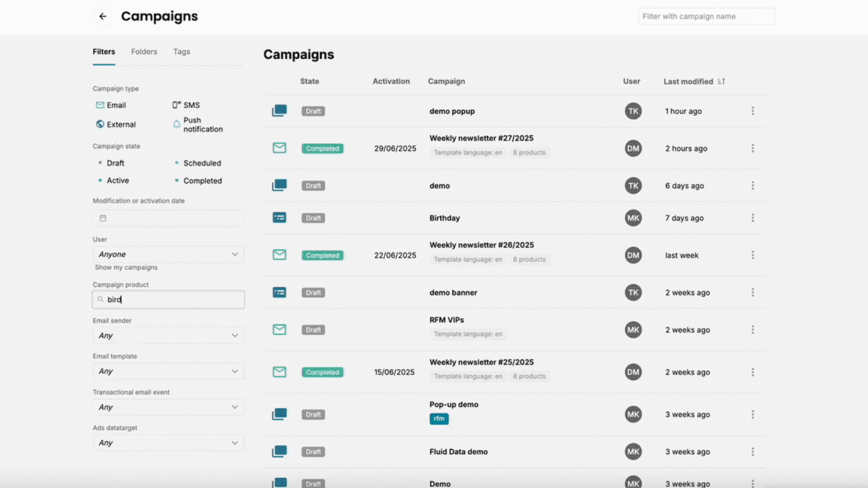Image resolution: width=868 pixels, height=488 pixels.
Task: Switch to the Tags tab
Action: click(181, 52)
